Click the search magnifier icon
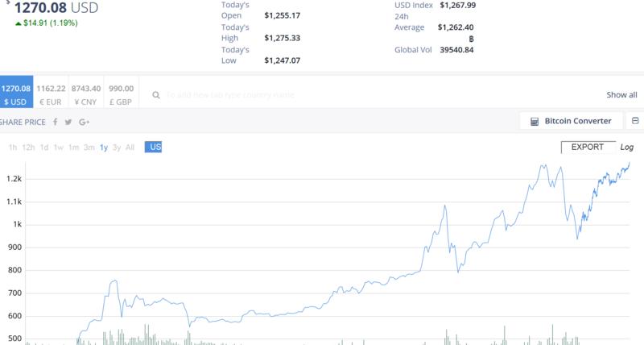Image resolution: width=644 pixels, height=345 pixels. [156, 95]
